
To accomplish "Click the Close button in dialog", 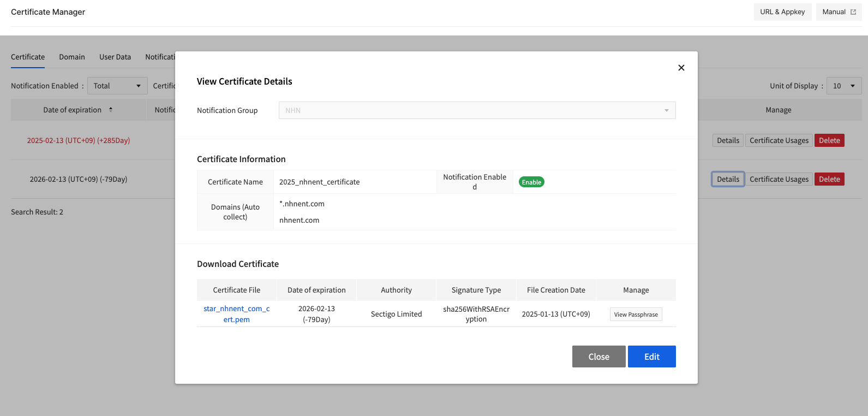I will point(598,356).
